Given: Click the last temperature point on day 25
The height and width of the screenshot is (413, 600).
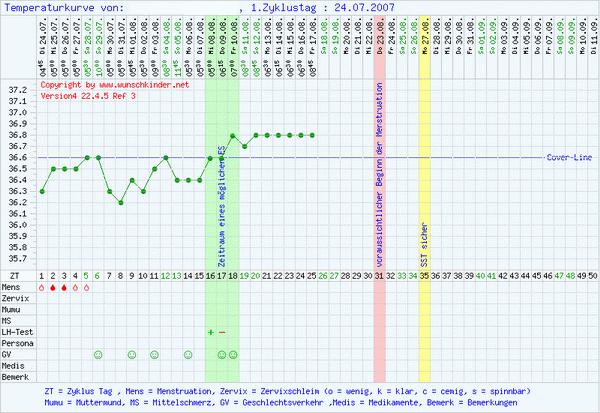Looking at the screenshot, I should 312,135.
